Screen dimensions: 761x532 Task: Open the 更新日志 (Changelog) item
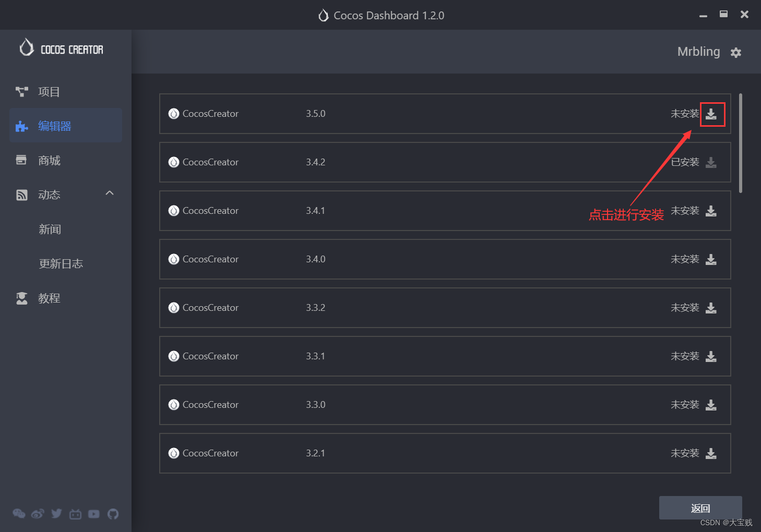point(61,264)
